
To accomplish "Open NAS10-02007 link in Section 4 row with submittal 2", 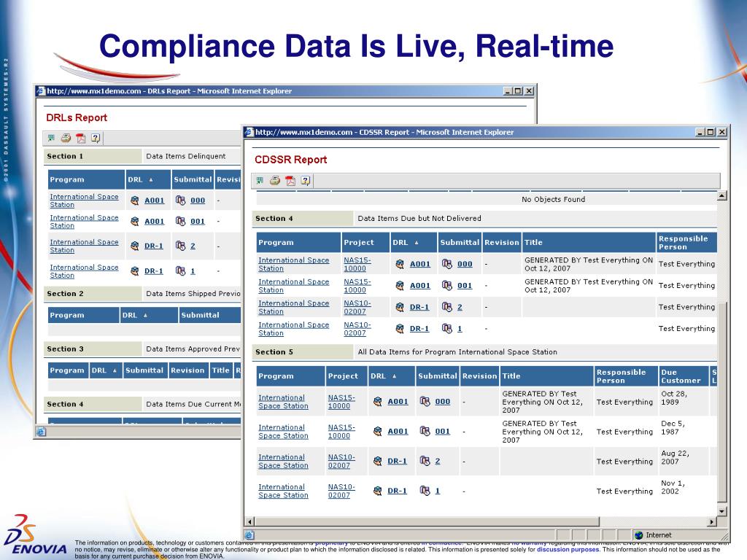I will tap(357, 307).
